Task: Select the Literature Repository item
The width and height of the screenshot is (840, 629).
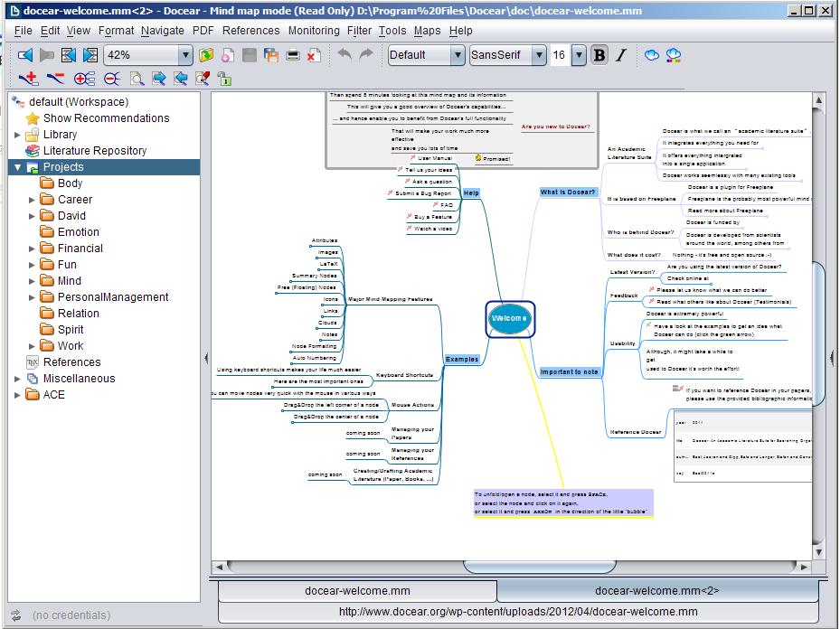Action: pyautogui.click(x=95, y=151)
